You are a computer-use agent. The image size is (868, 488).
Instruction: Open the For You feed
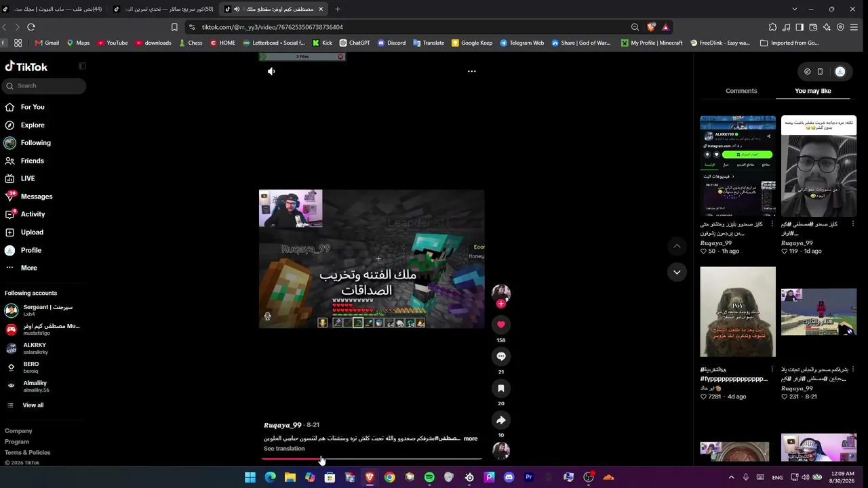tap(33, 107)
